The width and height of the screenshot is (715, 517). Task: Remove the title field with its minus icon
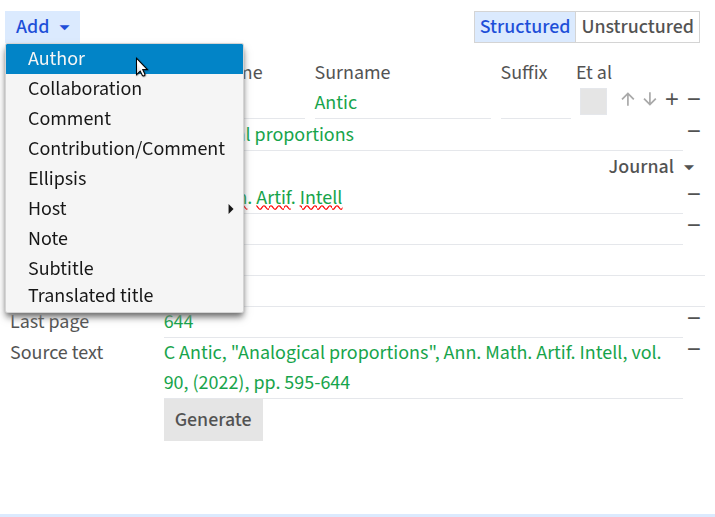[x=694, y=131]
